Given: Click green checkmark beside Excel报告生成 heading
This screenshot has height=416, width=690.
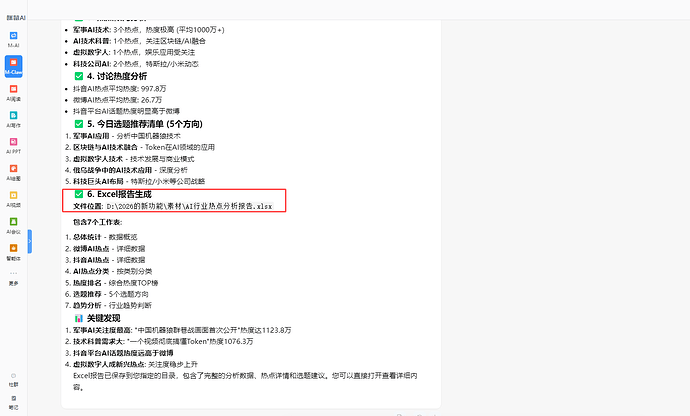Looking at the screenshot, I should (x=79, y=194).
